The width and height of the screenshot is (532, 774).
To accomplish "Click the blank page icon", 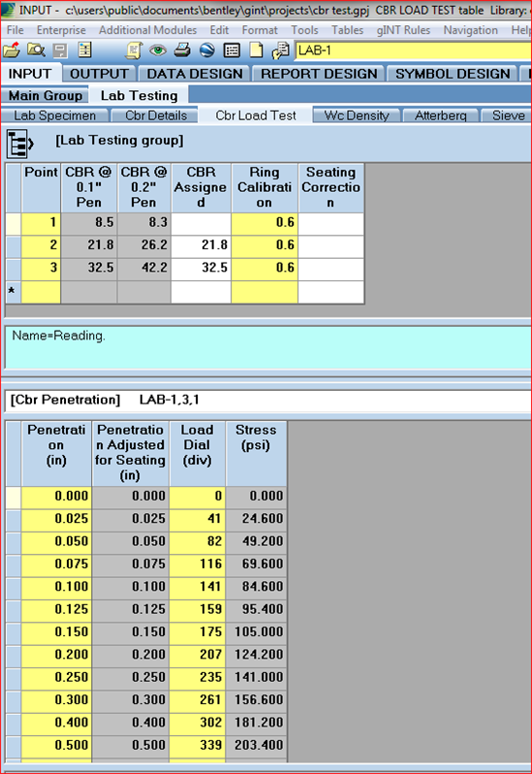I will (257, 50).
